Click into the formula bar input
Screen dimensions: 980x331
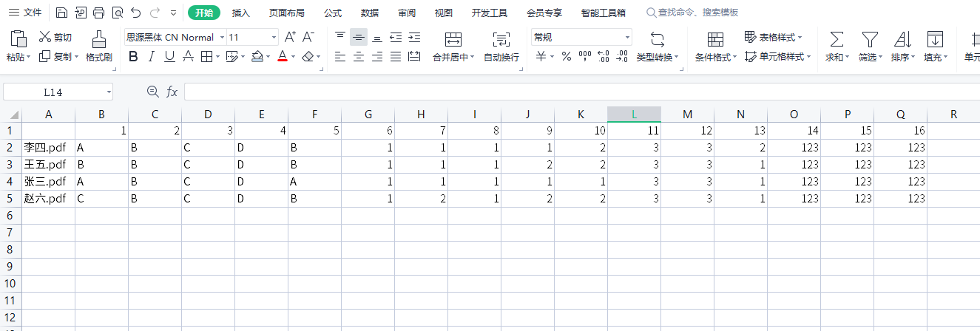pos(581,92)
